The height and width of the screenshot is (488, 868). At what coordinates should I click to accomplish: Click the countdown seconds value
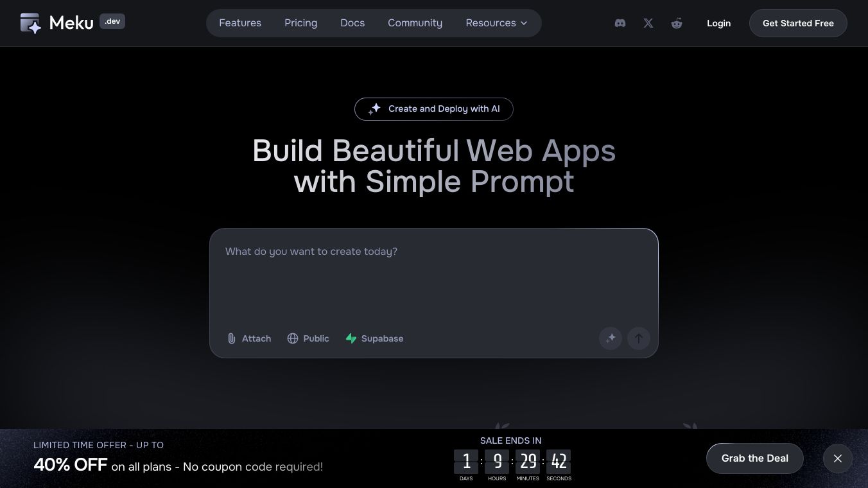559,461
